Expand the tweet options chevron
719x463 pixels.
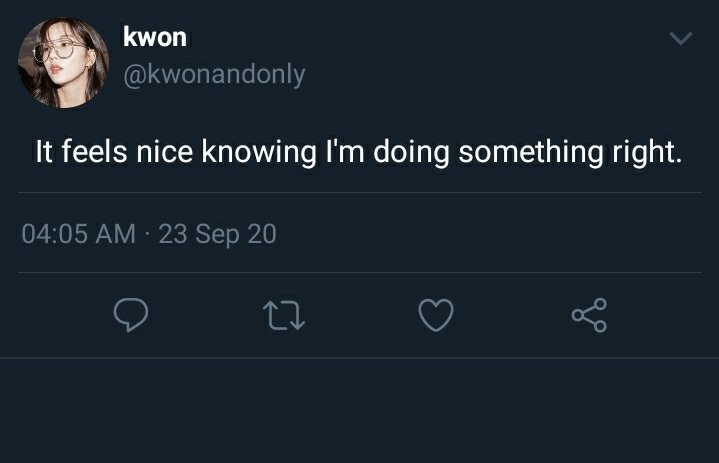pos(680,38)
